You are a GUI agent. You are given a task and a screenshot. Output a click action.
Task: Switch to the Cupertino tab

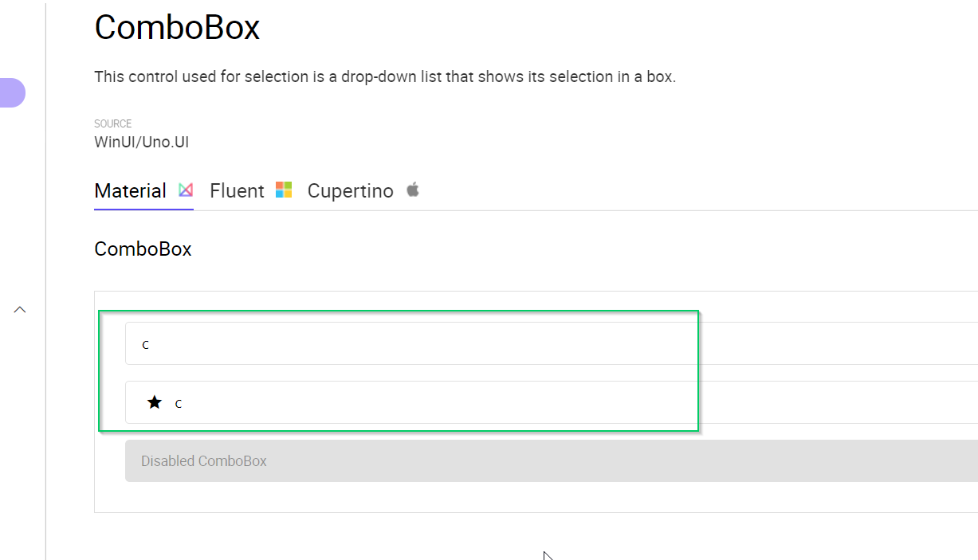350,190
